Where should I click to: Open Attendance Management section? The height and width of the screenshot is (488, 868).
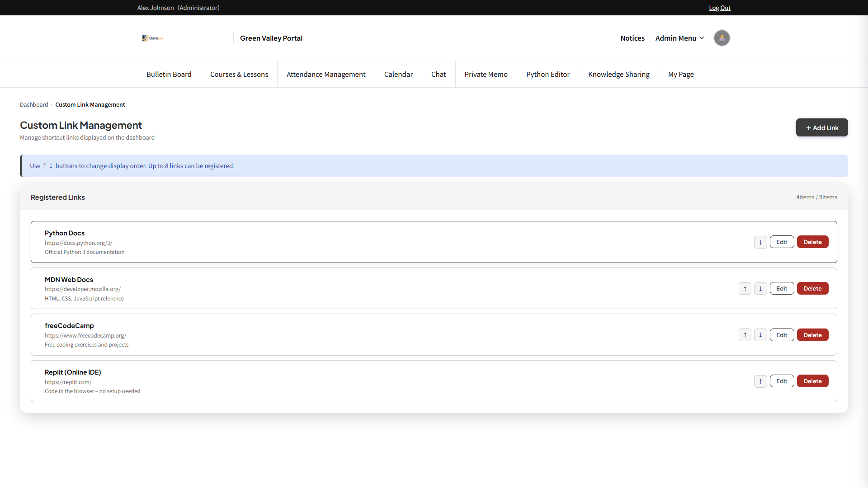pyautogui.click(x=326, y=75)
